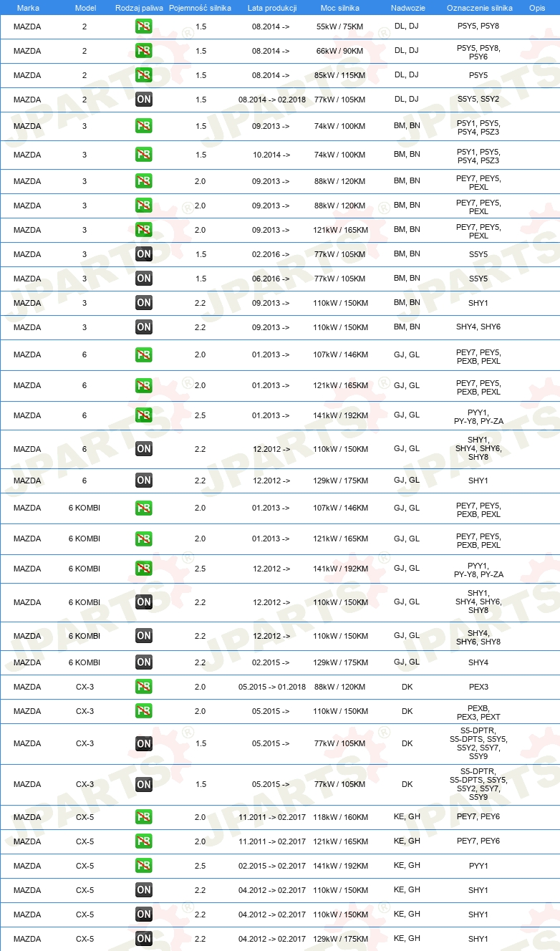The image size is (560, 951).
Task: Click the 10.2014 -> production date cell
Action: pos(272,155)
